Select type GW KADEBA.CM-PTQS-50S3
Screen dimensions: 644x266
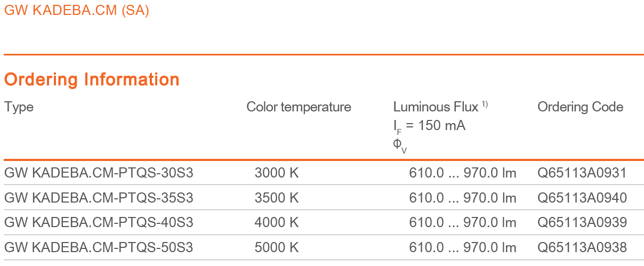[99, 247]
